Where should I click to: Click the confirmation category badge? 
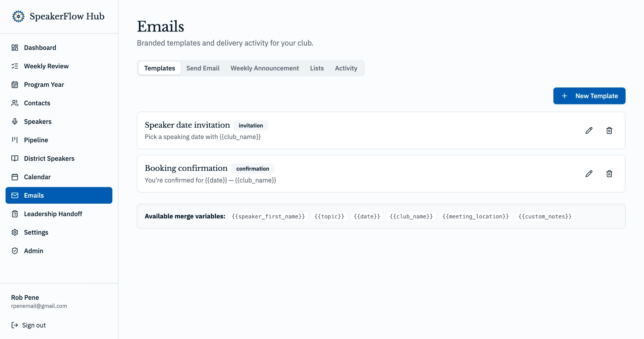click(x=253, y=168)
